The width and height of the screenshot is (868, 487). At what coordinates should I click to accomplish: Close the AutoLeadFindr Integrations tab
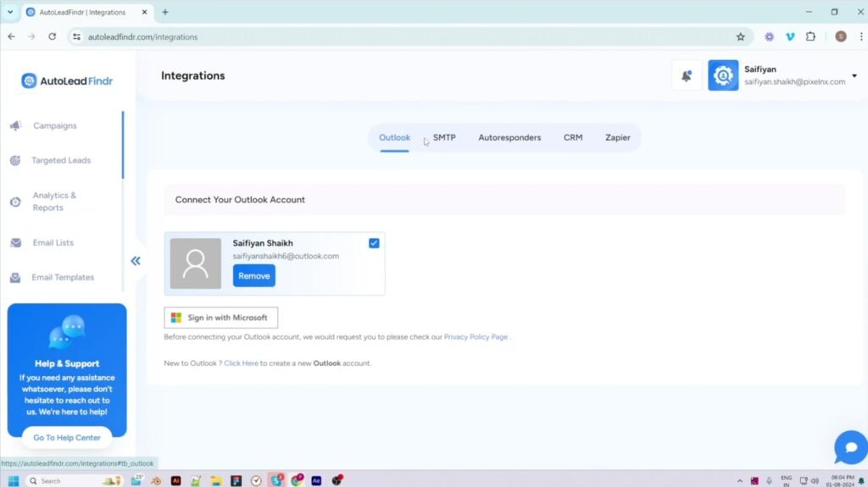click(144, 12)
